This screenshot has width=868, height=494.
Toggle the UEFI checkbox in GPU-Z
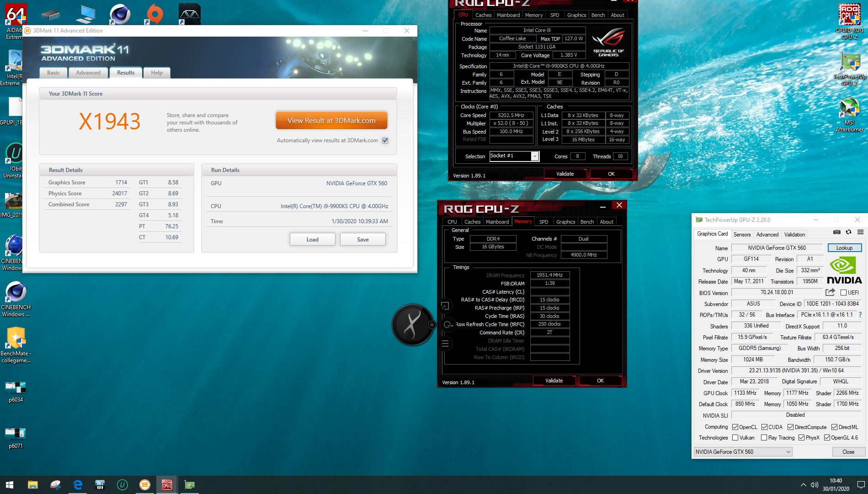pyautogui.click(x=843, y=293)
